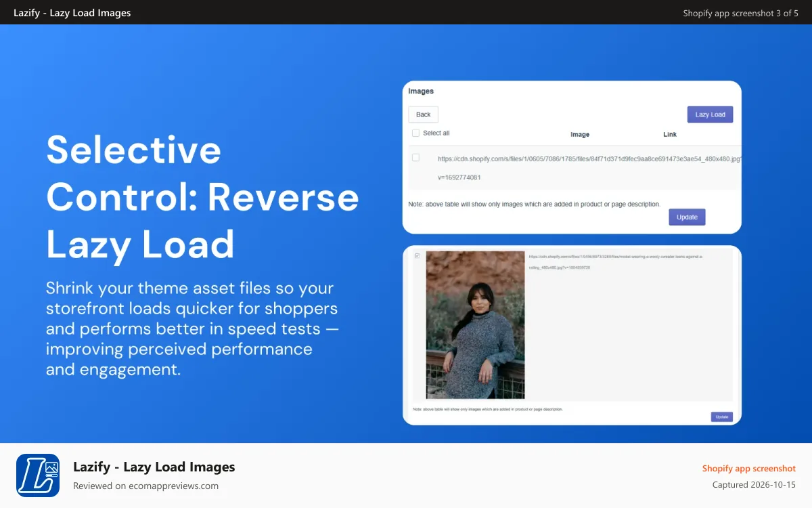The width and height of the screenshot is (812, 508).
Task: Click the Image column header
Action: coord(580,134)
